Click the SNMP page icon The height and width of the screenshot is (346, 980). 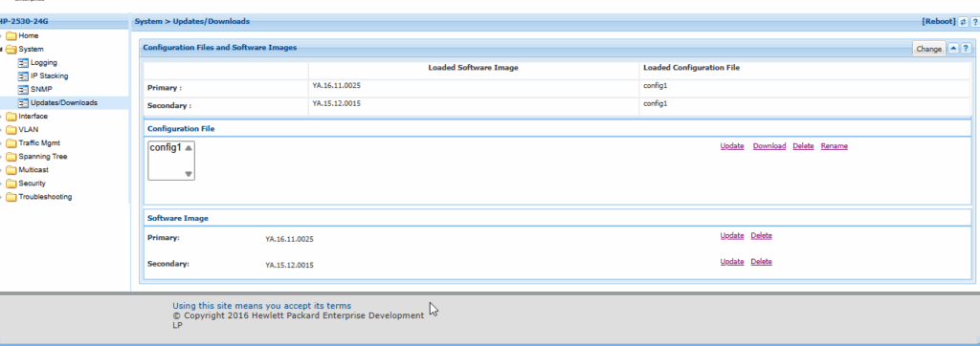coord(23,90)
